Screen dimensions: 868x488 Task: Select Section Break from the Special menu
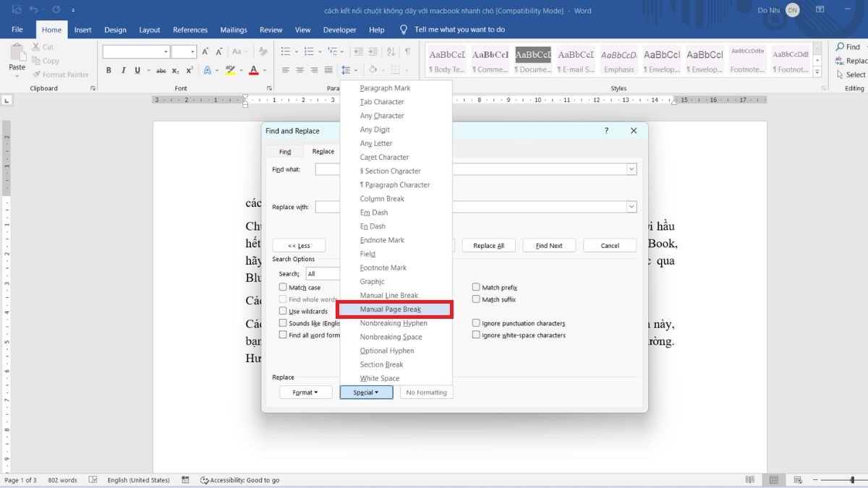click(394, 364)
